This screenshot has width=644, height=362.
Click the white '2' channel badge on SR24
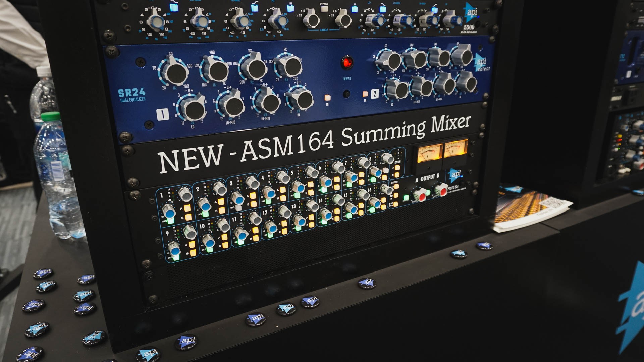coord(375,94)
